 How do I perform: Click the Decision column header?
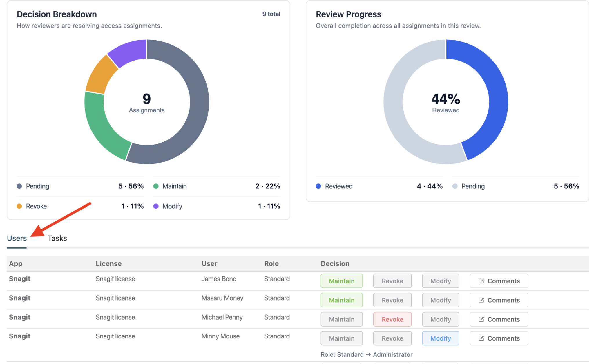(335, 263)
